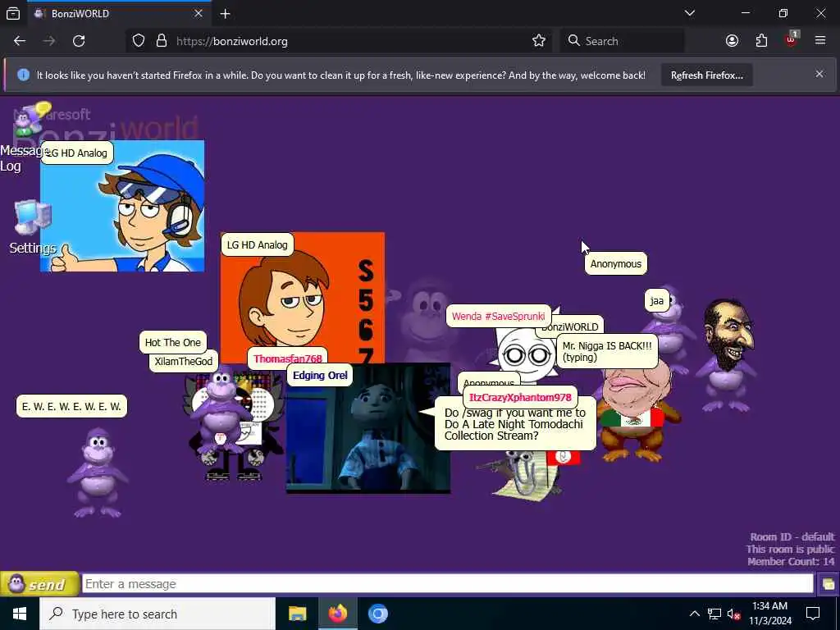This screenshot has height=630, width=840.
Task: Open the Firefox hamburger menu
Action: pyautogui.click(x=820, y=40)
